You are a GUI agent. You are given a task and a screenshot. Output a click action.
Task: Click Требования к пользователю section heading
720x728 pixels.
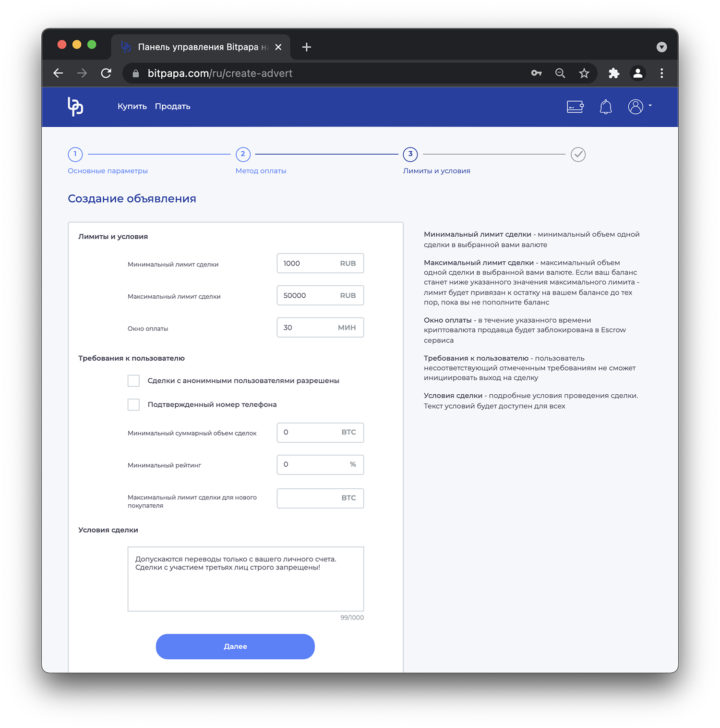(132, 358)
